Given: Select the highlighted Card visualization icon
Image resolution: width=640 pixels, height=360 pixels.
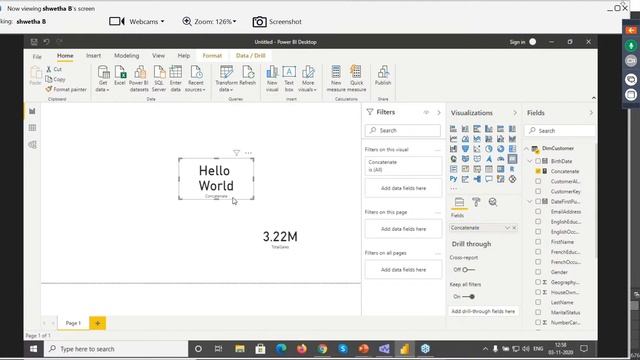Looking at the screenshot, I should click(x=512, y=159).
